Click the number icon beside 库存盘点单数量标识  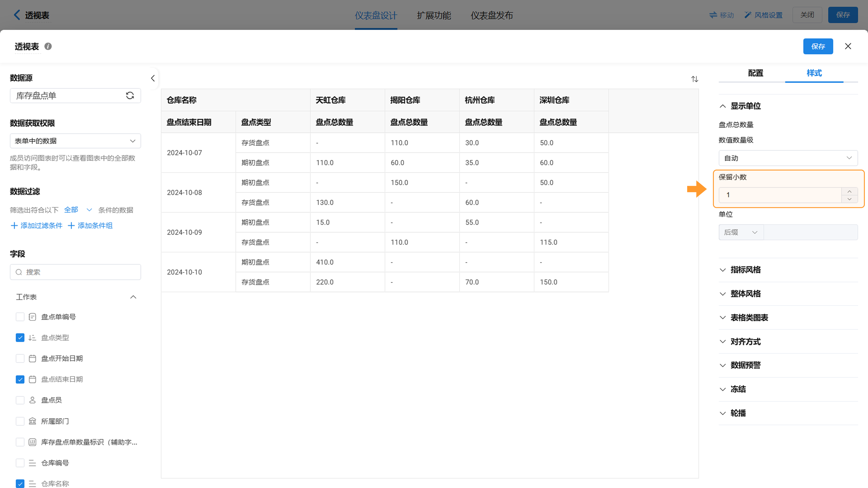[x=32, y=442]
